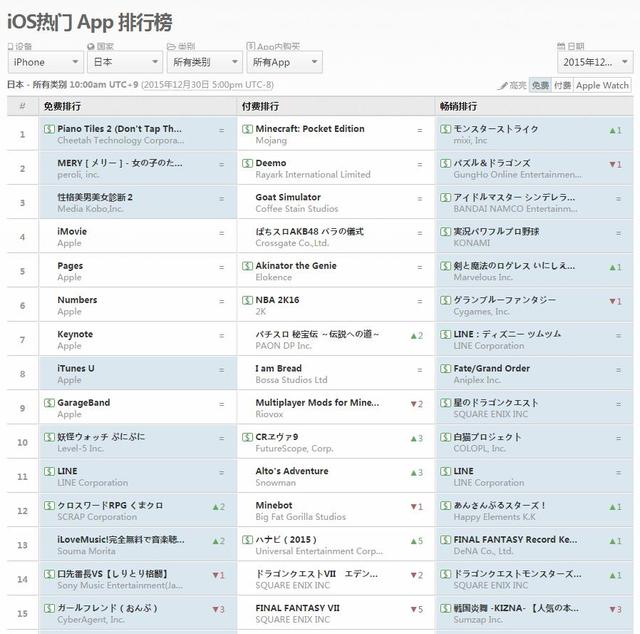Click the 高亮 highlighter pen icon
Viewport: 640px width, 634px height.
click(x=502, y=86)
